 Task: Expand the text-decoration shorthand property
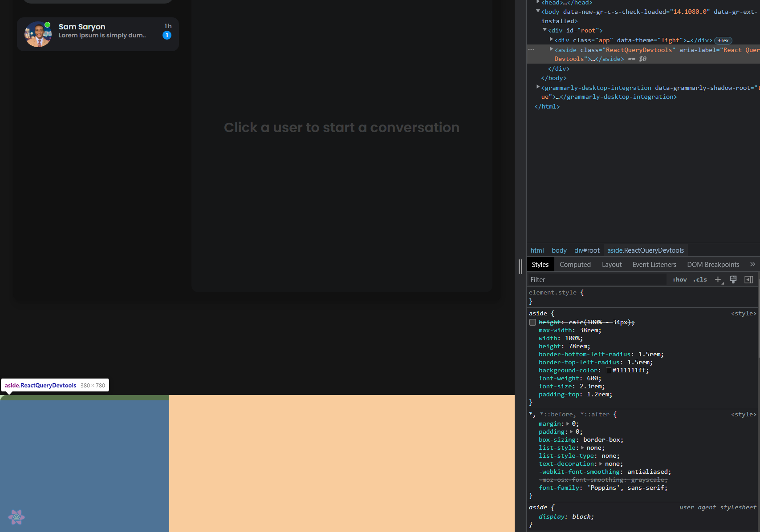pos(601,463)
